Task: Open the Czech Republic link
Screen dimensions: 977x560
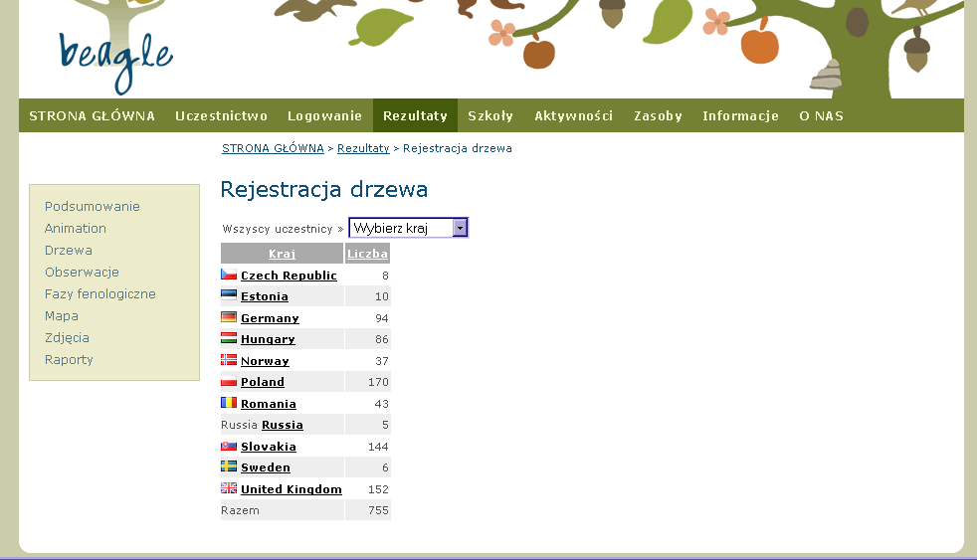Action: [290, 276]
